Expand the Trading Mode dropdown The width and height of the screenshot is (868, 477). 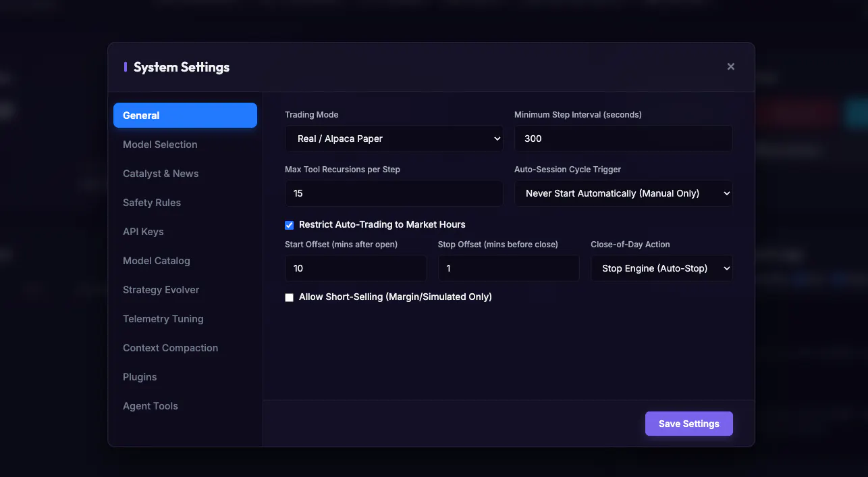[394, 138]
